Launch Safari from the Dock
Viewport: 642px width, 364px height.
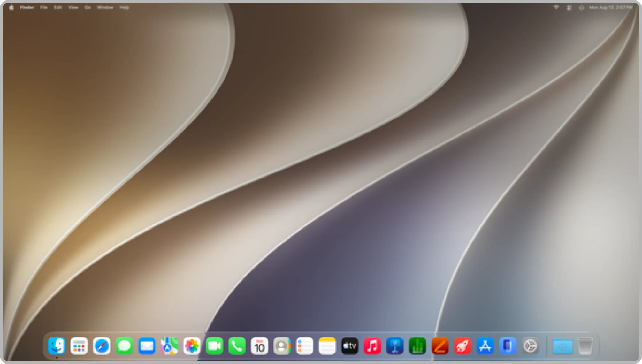(102, 346)
